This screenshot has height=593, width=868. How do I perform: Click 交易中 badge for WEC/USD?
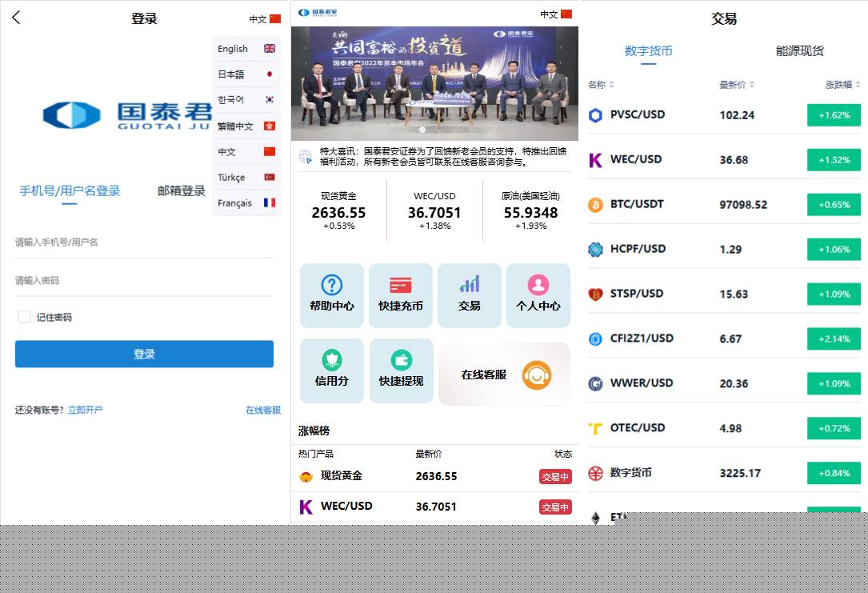click(555, 507)
